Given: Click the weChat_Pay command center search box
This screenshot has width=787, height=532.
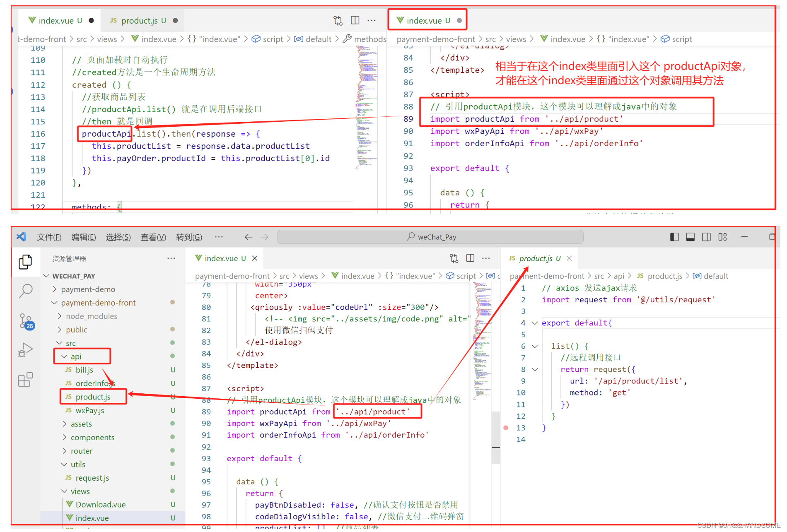Looking at the screenshot, I should (430, 237).
